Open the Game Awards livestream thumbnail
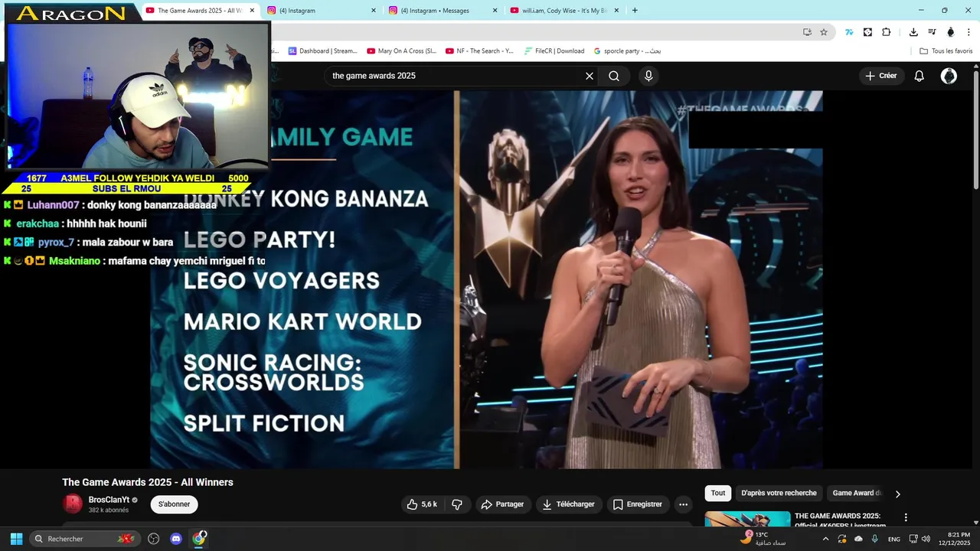This screenshot has height=551, width=980. (747, 519)
